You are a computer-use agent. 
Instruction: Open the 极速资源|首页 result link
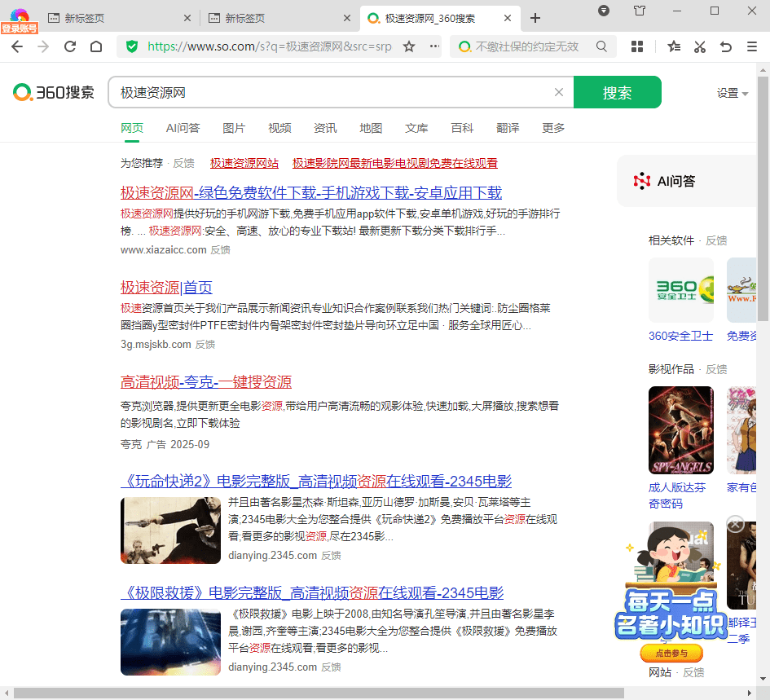tap(166, 287)
